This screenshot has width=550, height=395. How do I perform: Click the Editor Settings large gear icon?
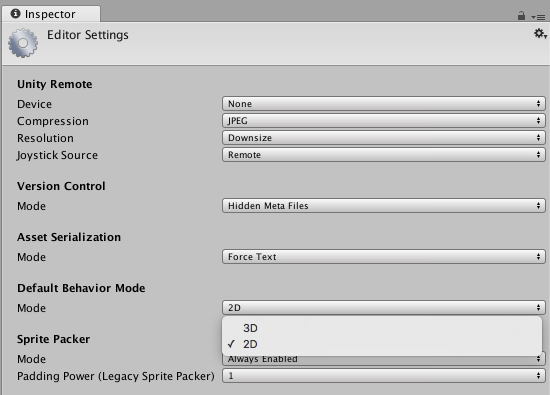23,43
